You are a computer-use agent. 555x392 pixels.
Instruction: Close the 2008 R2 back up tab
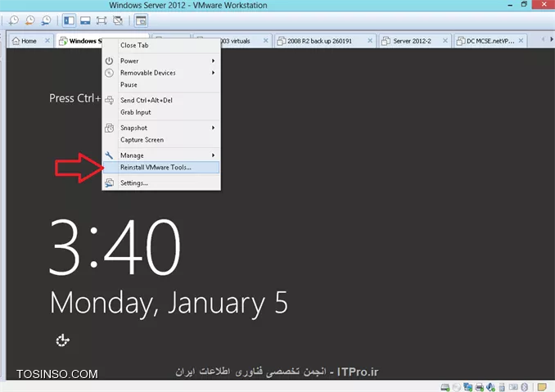tap(370, 41)
